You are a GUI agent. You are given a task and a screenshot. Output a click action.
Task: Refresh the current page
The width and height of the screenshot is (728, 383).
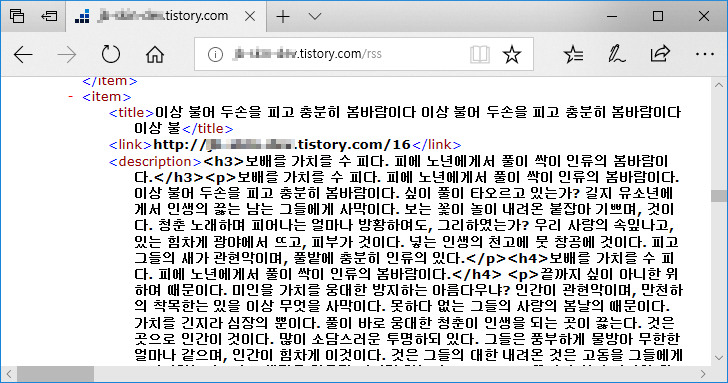(110, 54)
